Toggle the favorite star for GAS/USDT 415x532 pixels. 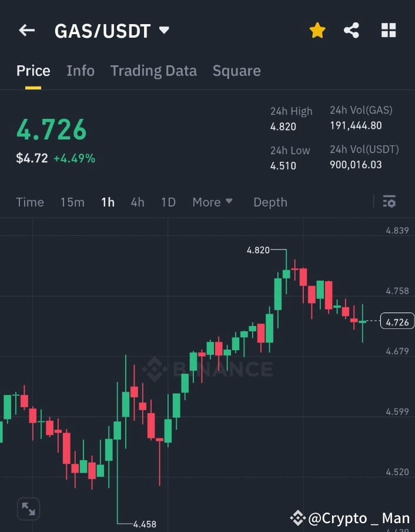pos(317,30)
